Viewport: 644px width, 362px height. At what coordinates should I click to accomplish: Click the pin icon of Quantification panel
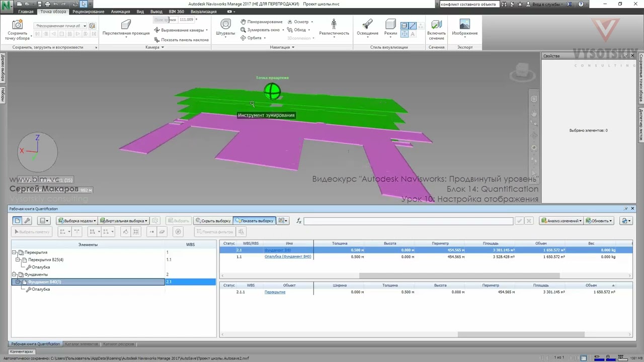point(626,209)
